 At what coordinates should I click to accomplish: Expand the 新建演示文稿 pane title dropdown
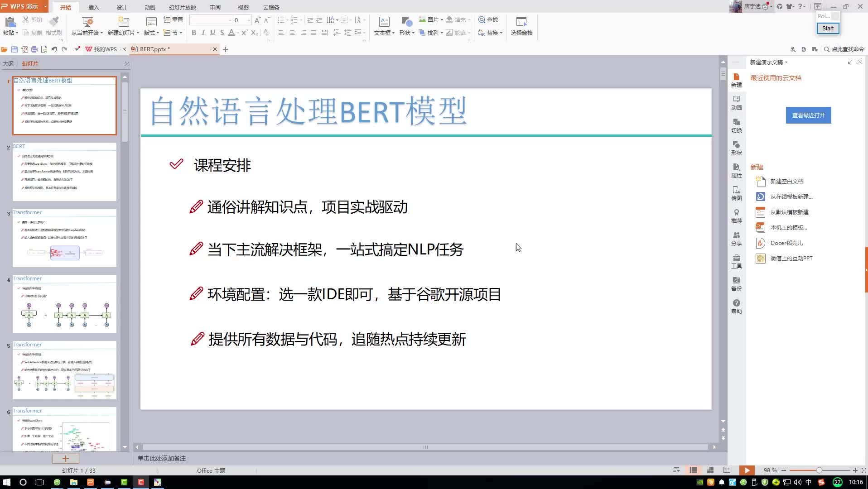[786, 62]
